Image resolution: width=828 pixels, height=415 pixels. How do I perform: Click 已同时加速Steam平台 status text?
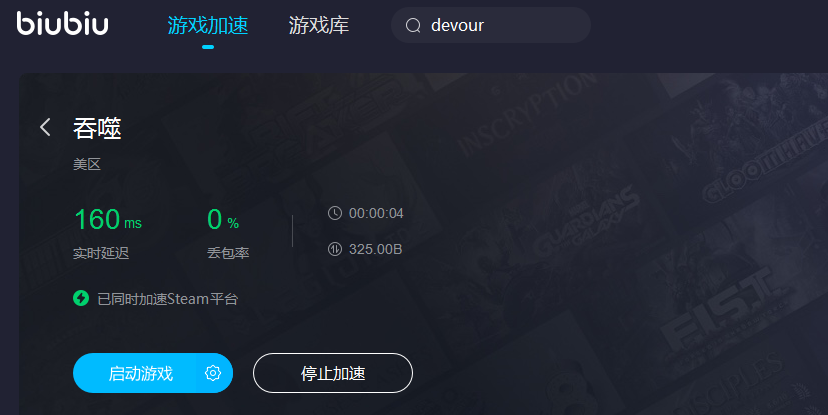168,299
